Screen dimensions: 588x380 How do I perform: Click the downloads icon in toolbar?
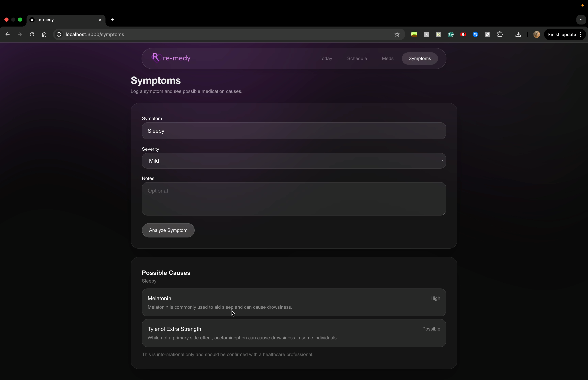518,35
